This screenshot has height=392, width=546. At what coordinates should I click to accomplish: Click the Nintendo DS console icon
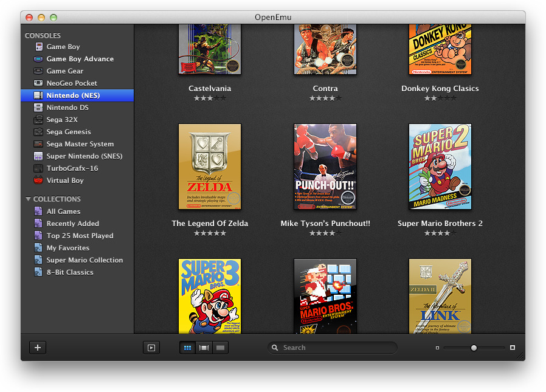tap(38, 108)
